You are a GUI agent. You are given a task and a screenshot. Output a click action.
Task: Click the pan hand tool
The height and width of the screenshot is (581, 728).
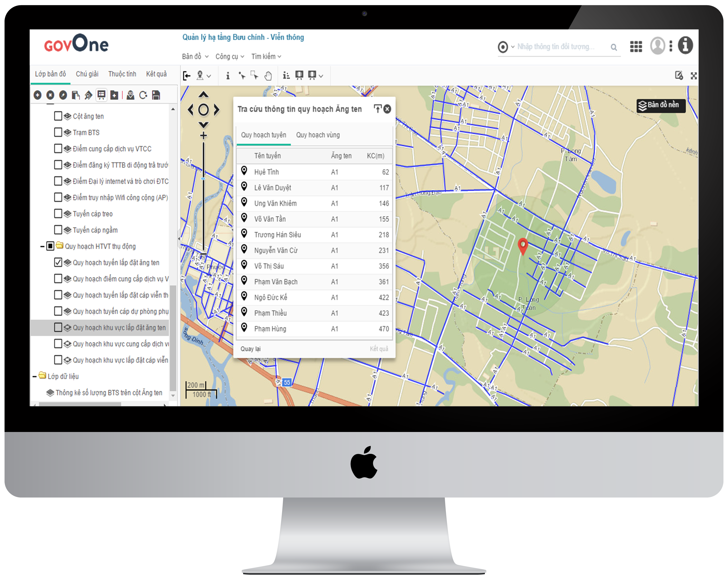[268, 76]
